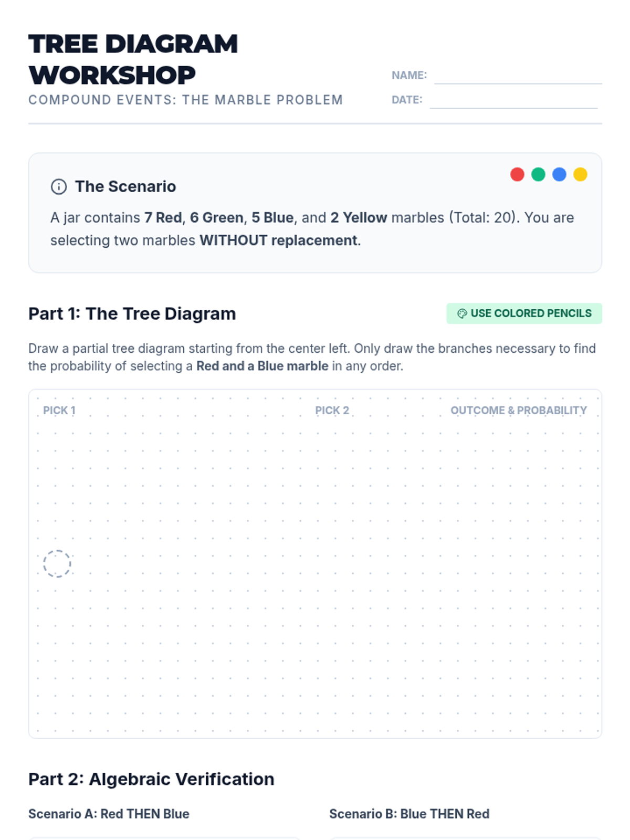This screenshot has height=840, width=630.
Task: Click the bold WITHOUT replacement text
Action: 279,240
